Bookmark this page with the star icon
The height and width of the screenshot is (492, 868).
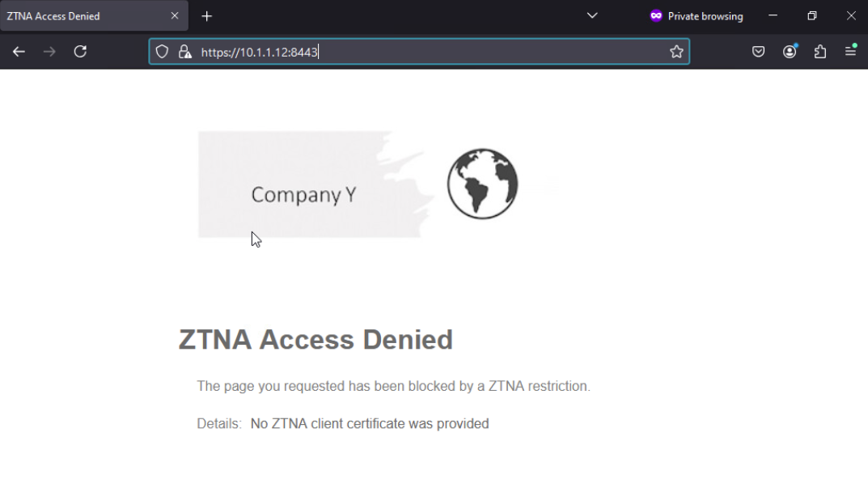pyautogui.click(x=676, y=51)
